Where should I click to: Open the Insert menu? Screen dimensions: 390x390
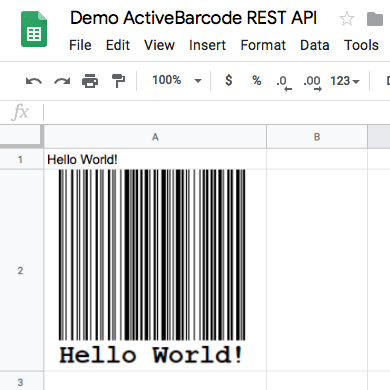pyautogui.click(x=207, y=45)
